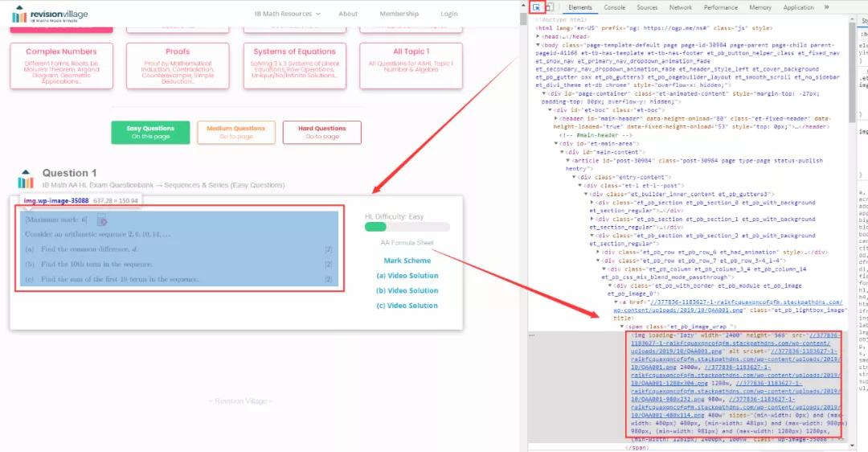Switch to the Application tab
Viewport: 868px width, 452px height.
pyautogui.click(x=798, y=7)
